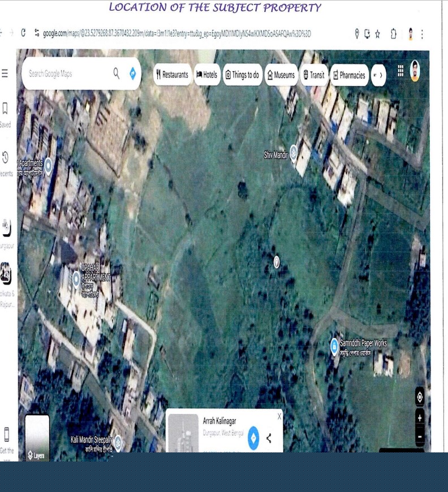Open the Chrome profile avatar
This screenshot has height=492, width=448.
(411, 34)
